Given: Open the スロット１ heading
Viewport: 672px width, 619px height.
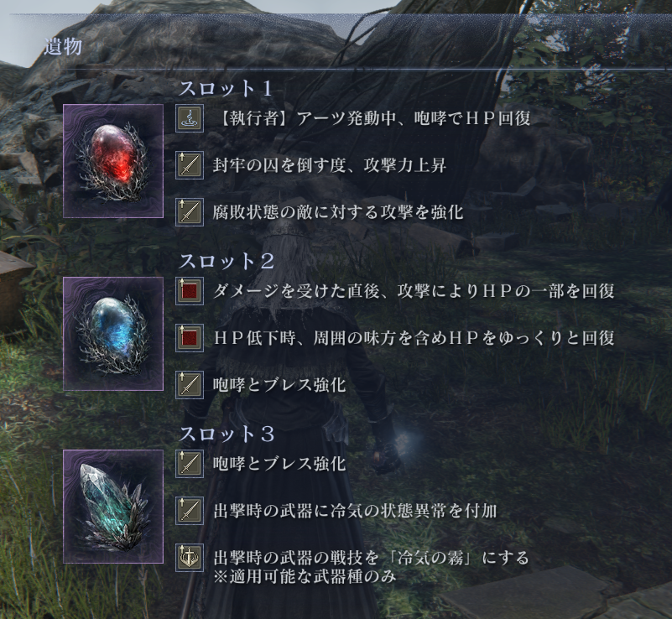Looking at the screenshot, I should click(226, 89).
